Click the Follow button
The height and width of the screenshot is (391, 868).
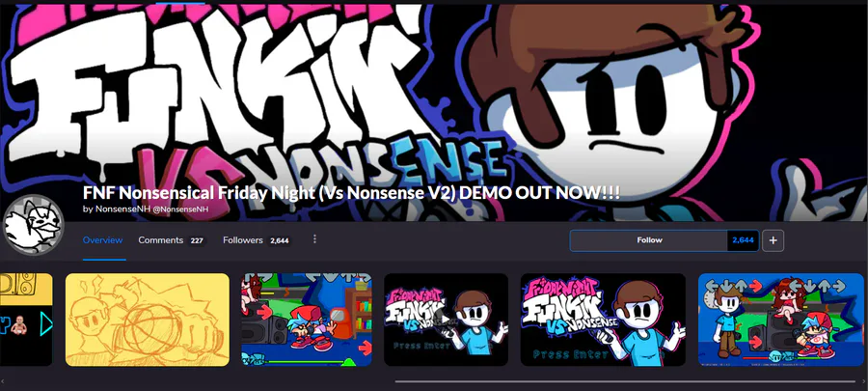tap(649, 240)
